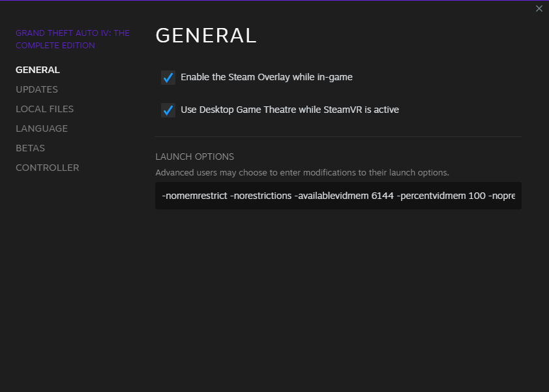Select the Language tab
Viewport: 549px width, 392px height.
coord(42,129)
